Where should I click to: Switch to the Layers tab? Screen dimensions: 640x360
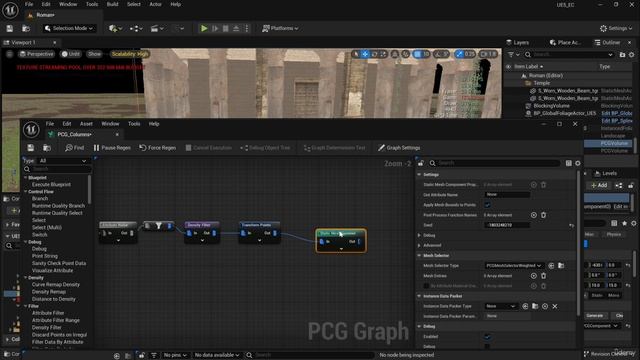(x=518, y=42)
